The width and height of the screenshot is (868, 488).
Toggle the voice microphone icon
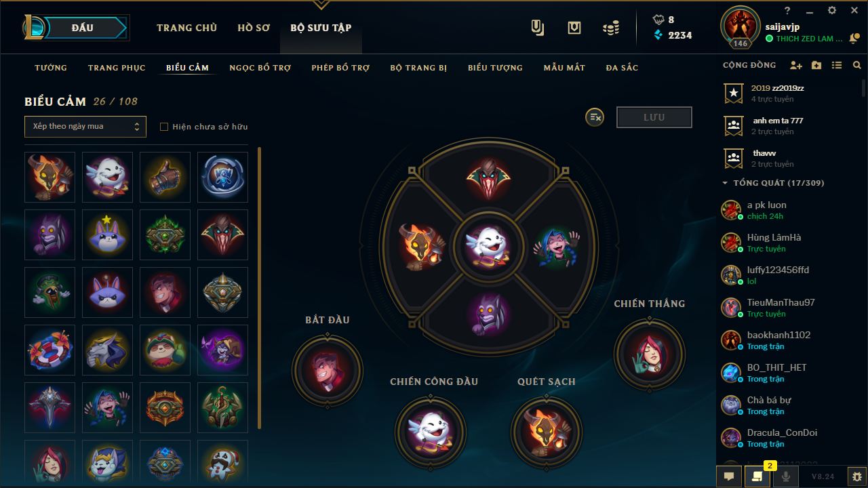(x=786, y=476)
